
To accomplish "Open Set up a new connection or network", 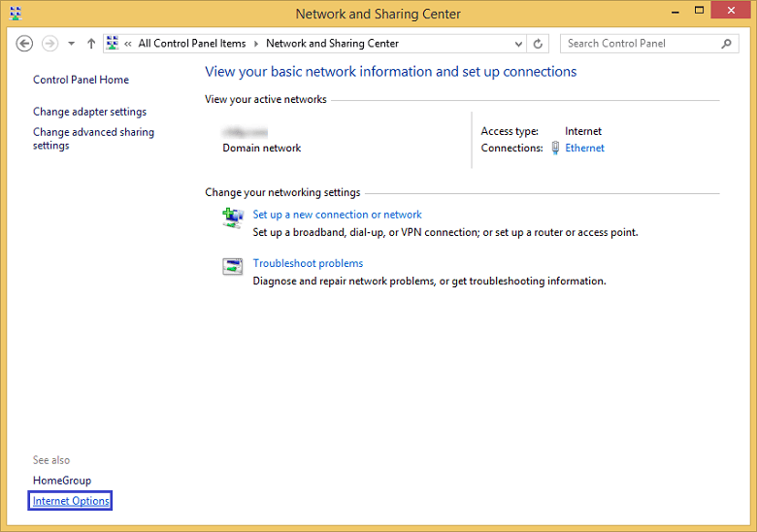I will tap(337, 215).
